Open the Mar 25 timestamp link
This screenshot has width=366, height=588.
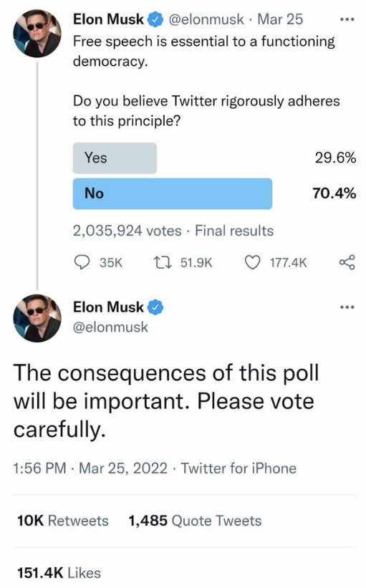click(280, 19)
